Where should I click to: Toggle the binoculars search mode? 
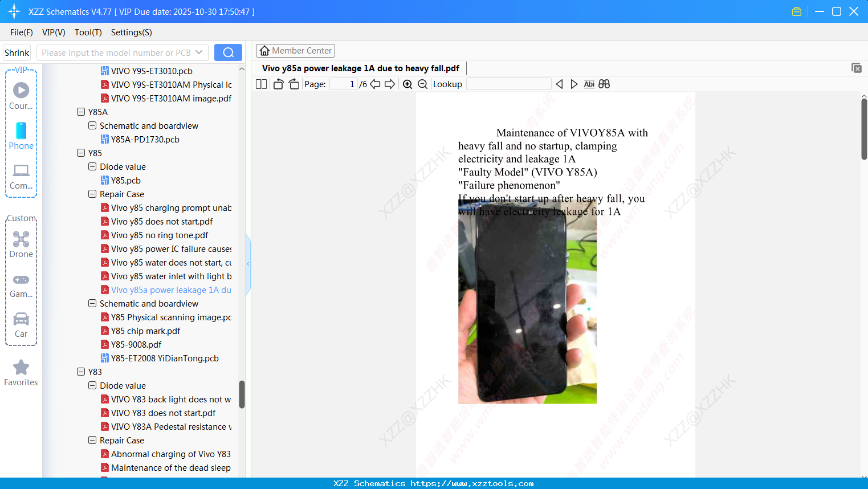tap(604, 84)
